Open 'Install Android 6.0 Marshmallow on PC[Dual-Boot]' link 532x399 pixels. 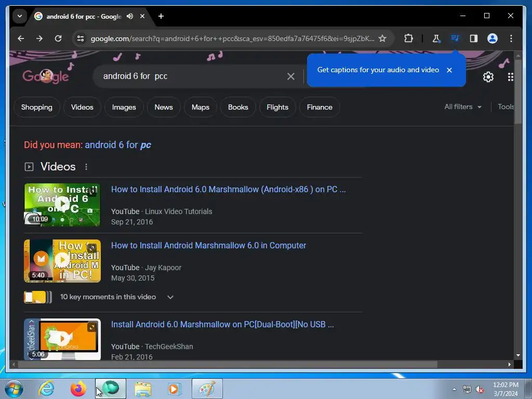[222, 324]
